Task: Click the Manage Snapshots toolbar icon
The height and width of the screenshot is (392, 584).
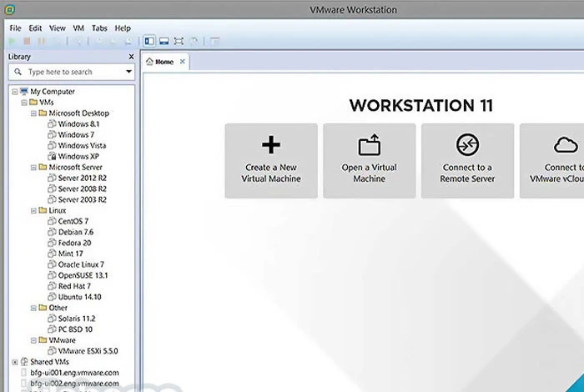Action: click(128, 41)
